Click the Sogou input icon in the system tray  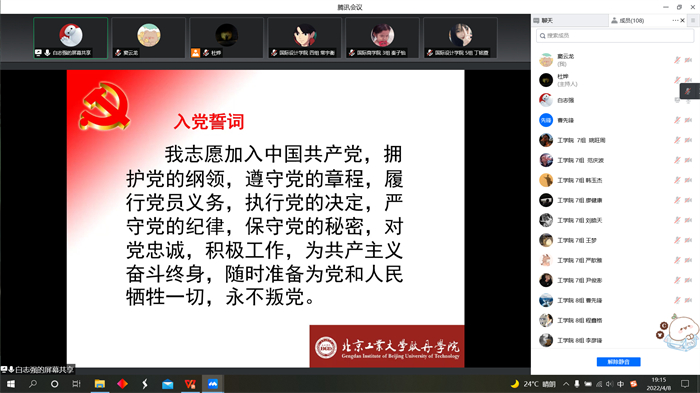633,384
